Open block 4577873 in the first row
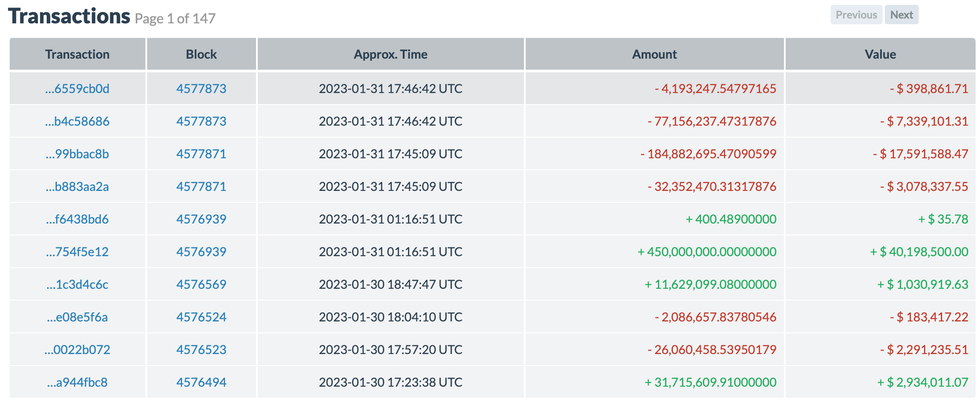The width and height of the screenshot is (980, 403). click(x=201, y=89)
